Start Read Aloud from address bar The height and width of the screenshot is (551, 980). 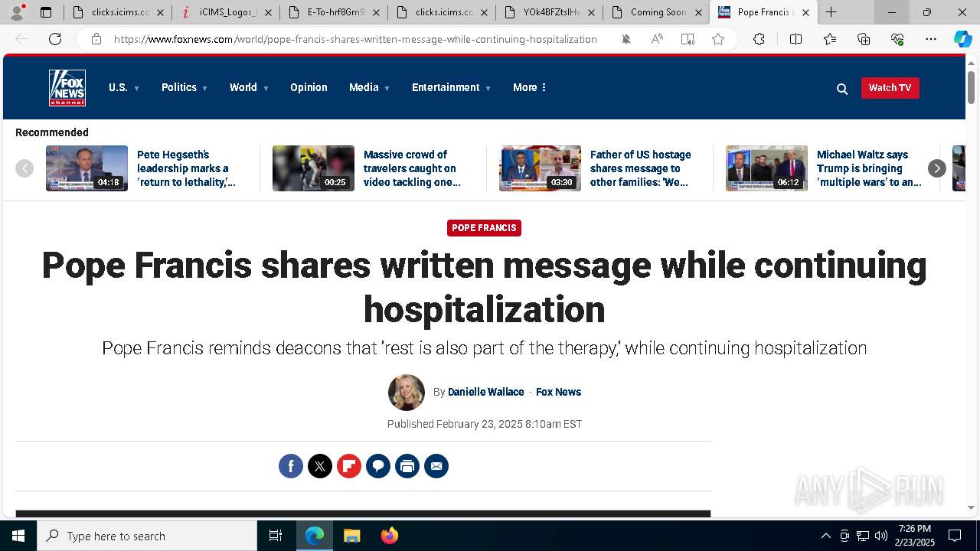pyautogui.click(x=657, y=39)
